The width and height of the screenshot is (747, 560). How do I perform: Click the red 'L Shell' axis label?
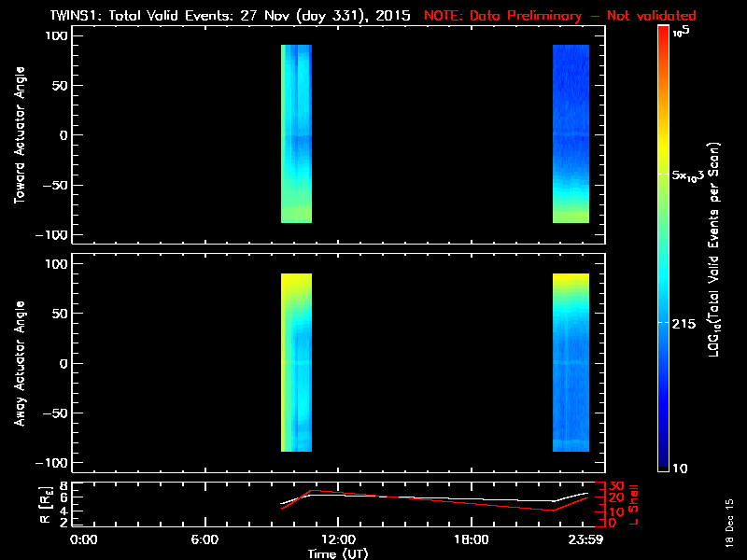(x=635, y=504)
